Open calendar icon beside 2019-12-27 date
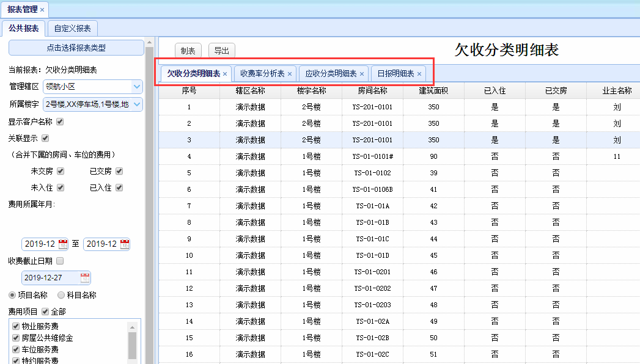640x364 pixels. pyautogui.click(x=85, y=278)
